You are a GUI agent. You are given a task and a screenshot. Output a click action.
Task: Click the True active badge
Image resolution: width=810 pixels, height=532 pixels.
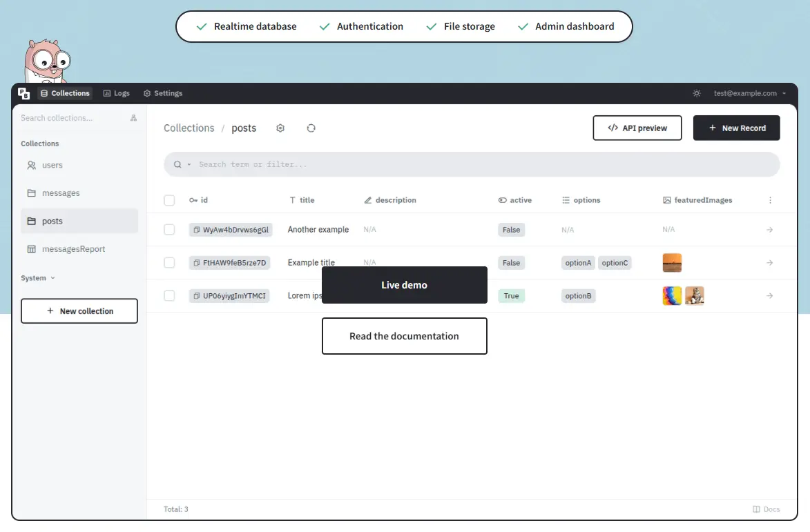pos(512,295)
